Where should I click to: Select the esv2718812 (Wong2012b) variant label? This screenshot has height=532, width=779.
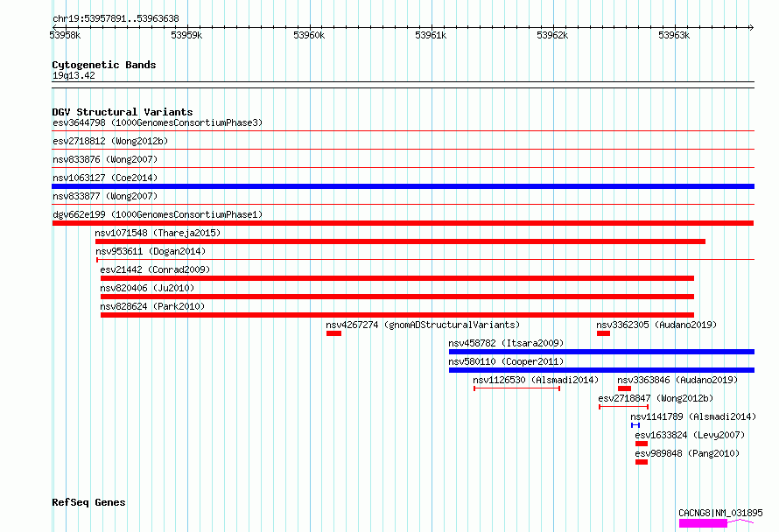tap(110, 141)
